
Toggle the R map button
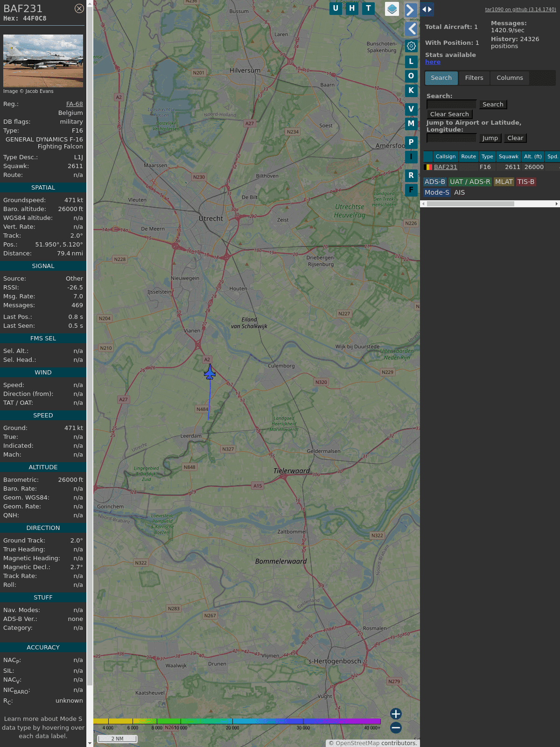411,175
